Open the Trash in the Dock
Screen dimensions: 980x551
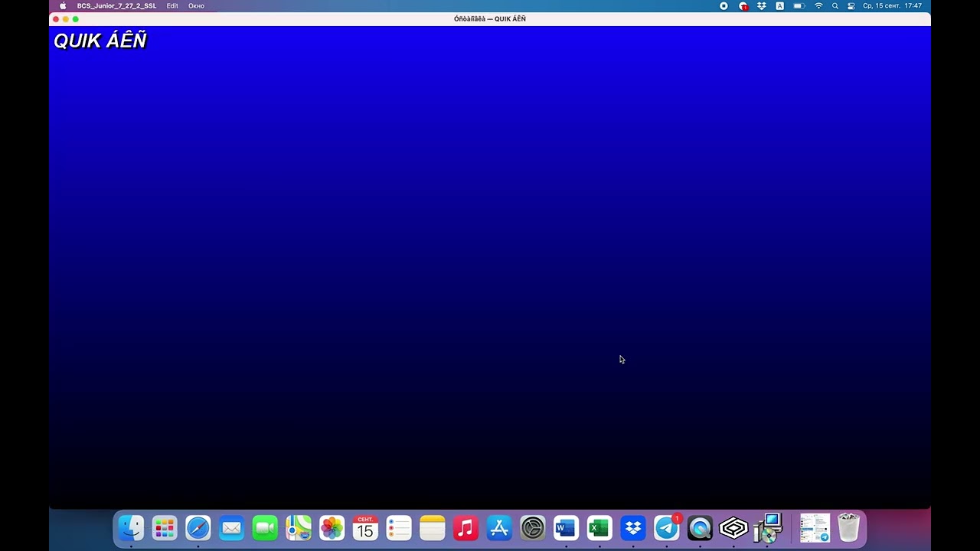848,528
